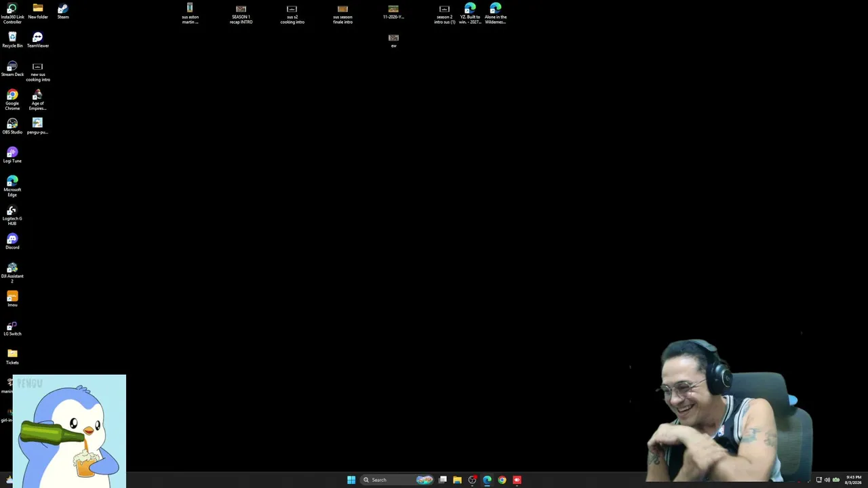Open the OBS Studio desktop shortcut
868x488 pixels.
(12, 126)
